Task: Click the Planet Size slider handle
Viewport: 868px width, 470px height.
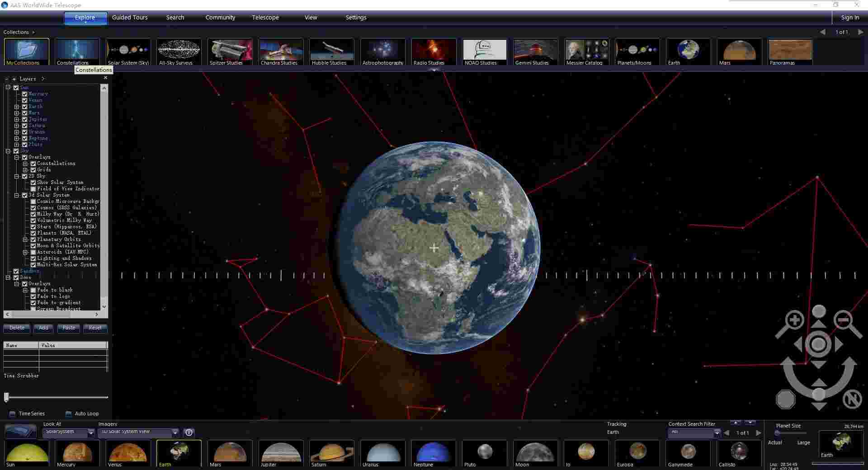Action: pos(778,433)
